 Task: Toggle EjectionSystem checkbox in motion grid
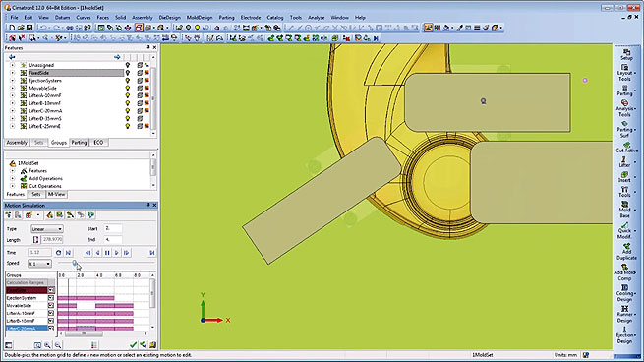pyautogui.click(x=51, y=298)
